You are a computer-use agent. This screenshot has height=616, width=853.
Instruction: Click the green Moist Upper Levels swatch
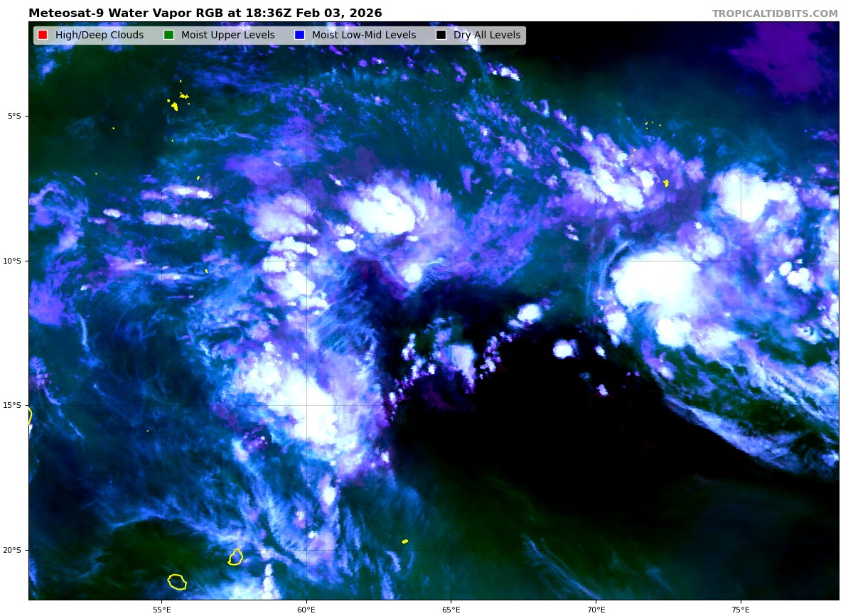pos(168,36)
